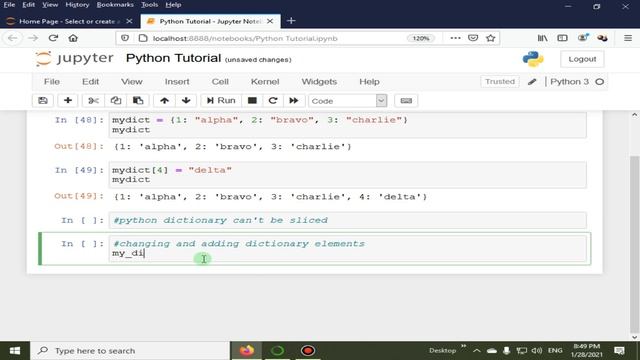Open a new browser tab
The width and height of the screenshot is (640, 360).
point(291,21)
